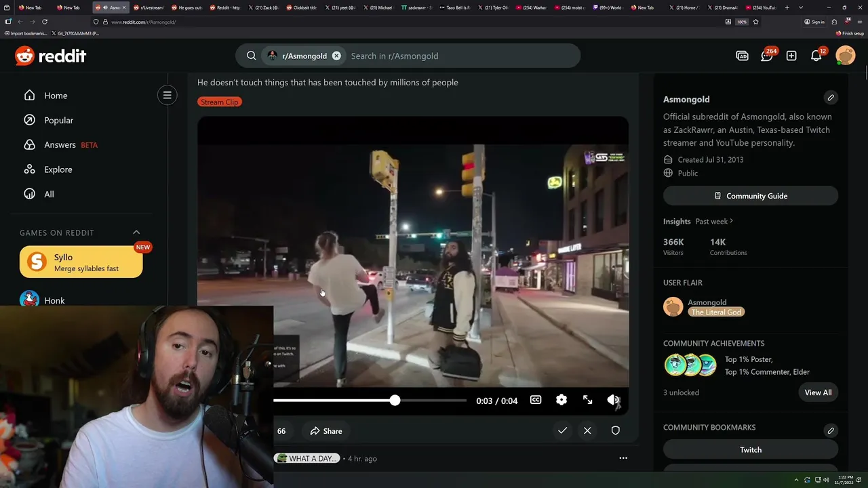
Task: Approve the post with checkmark
Action: click(x=562, y=430)
